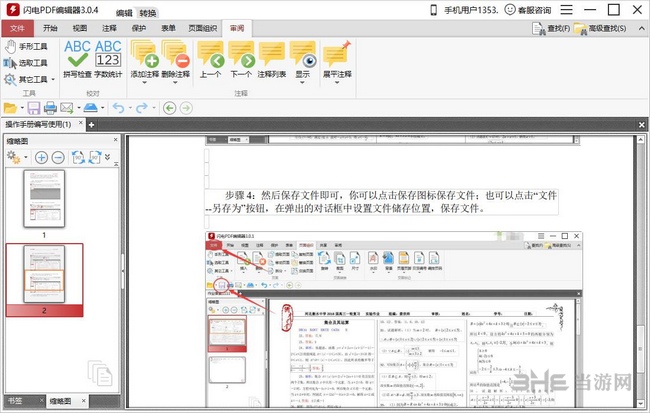This screenshot has width=650, height=413.
Task: Close the 缩略图 bottom tab
Action: click(84, 401)
